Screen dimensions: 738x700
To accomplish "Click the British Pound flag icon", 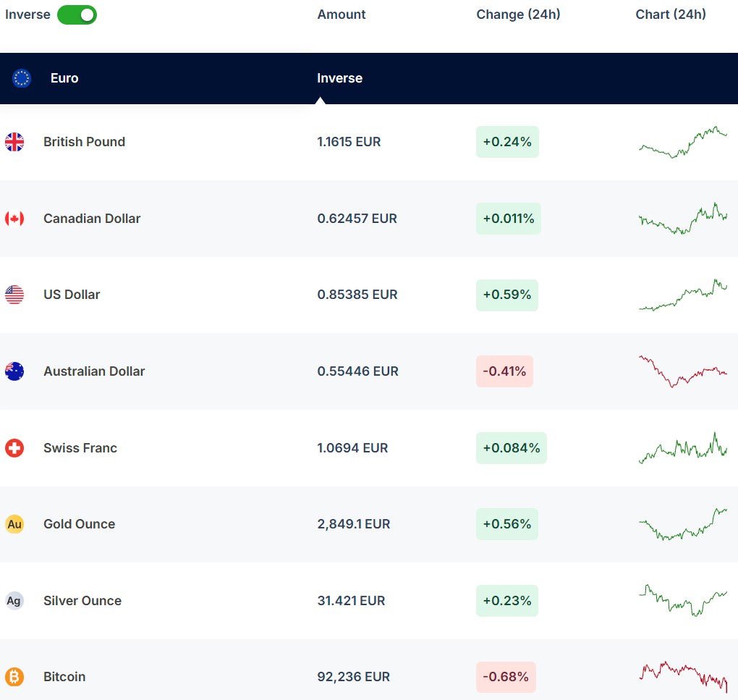I will pos(14,142).
